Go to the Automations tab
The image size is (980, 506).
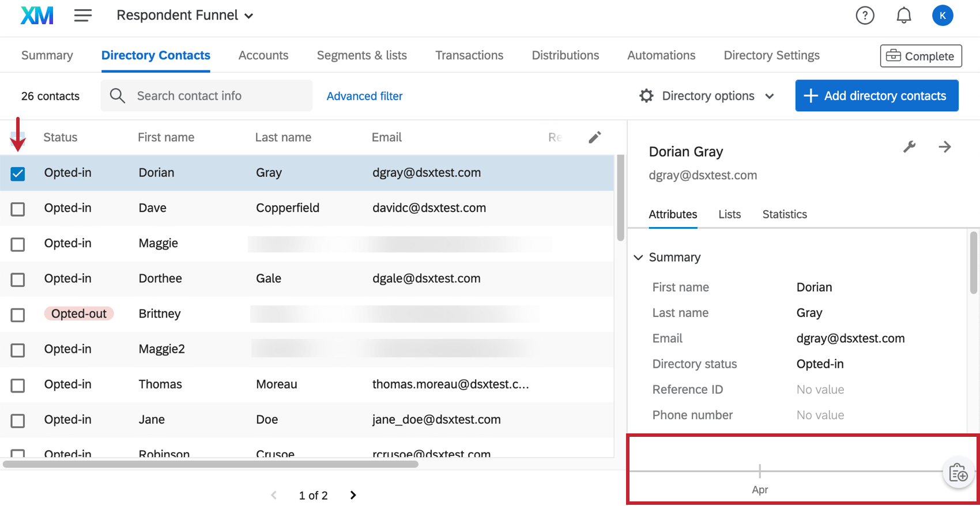(x=661, y=55)
